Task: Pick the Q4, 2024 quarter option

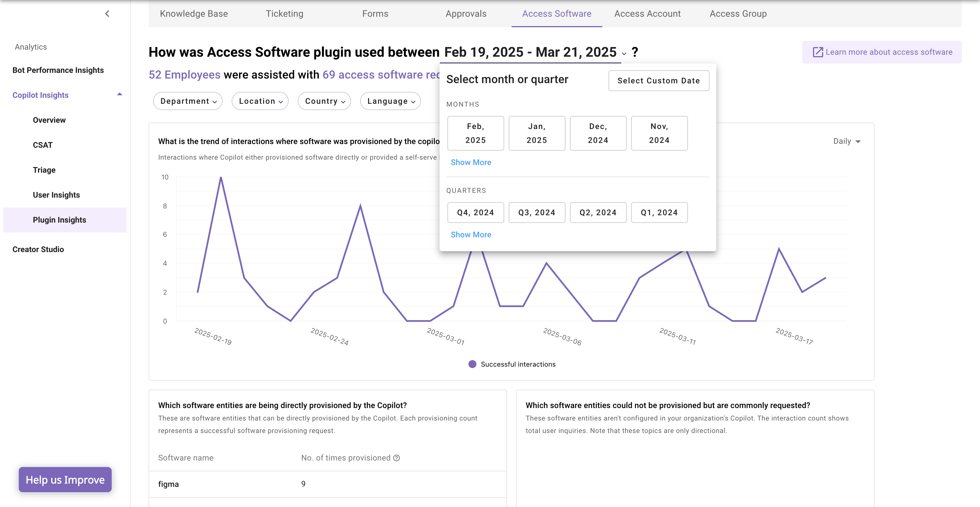Action: [476, 213]
